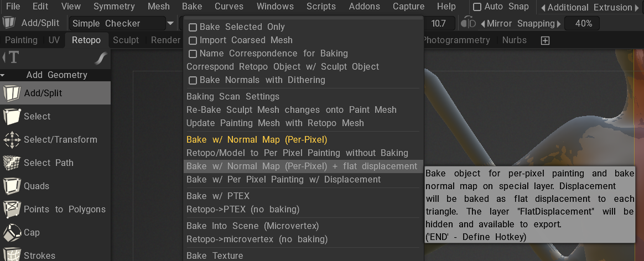Image resolution: width=644 pixels, height=261 pixels.
Task: Toggle Bake Normals with Dithering checkbox
Action: pyautogui.click(x=193, y=80)
